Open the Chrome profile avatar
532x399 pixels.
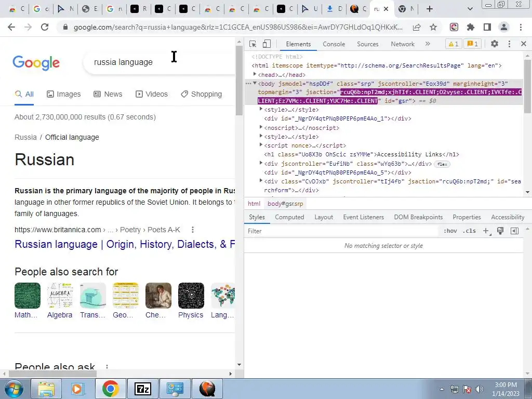[x=504, y=27]
